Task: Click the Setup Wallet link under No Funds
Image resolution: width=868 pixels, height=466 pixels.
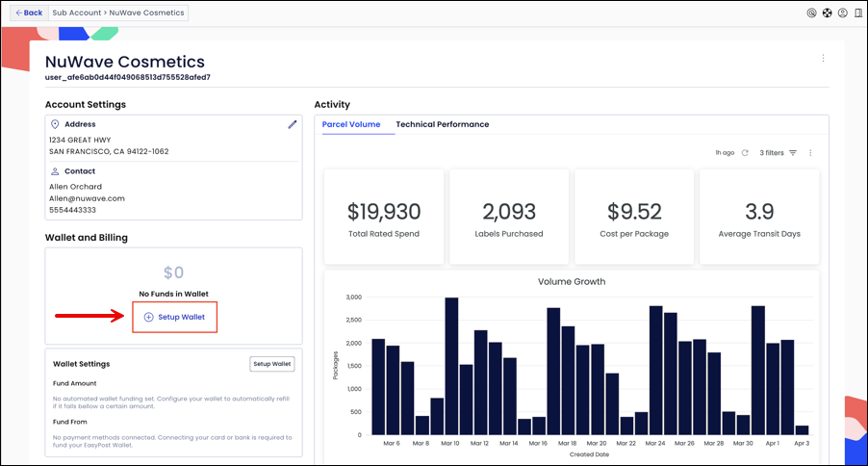Action: point(174,317)
